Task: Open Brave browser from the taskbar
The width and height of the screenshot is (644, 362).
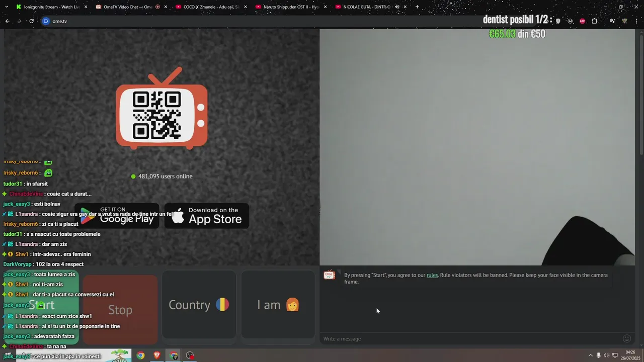Action: (157, 355)
